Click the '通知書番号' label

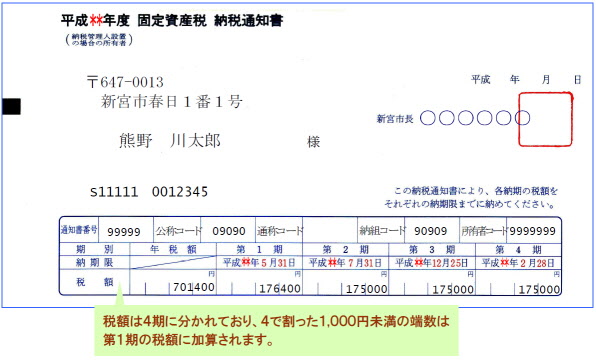click(x=79, y=230)
